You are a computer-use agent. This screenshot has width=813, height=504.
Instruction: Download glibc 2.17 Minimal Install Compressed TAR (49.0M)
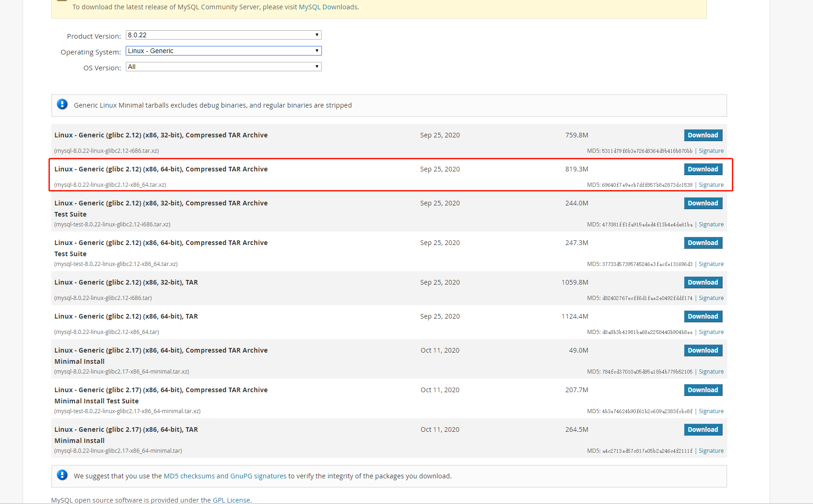point(703,350)
